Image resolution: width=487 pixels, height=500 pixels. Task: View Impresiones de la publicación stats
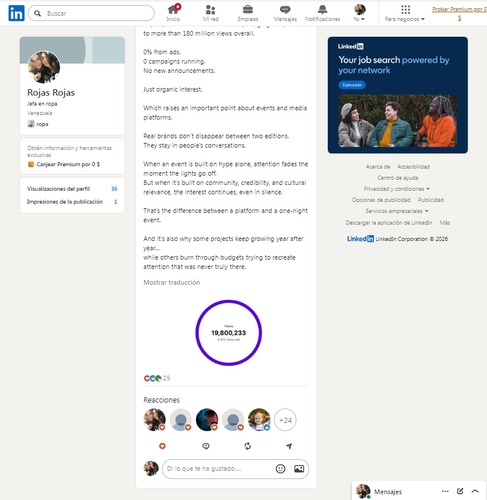72,202
